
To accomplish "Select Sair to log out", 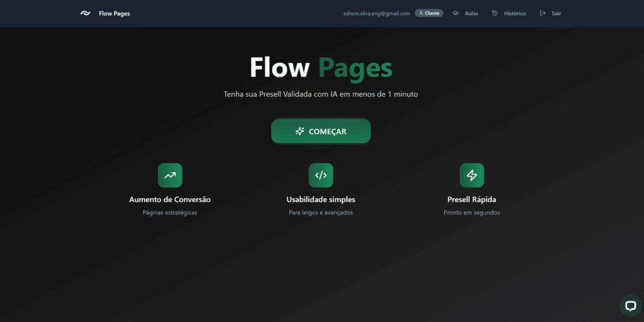I will (556, 14).
